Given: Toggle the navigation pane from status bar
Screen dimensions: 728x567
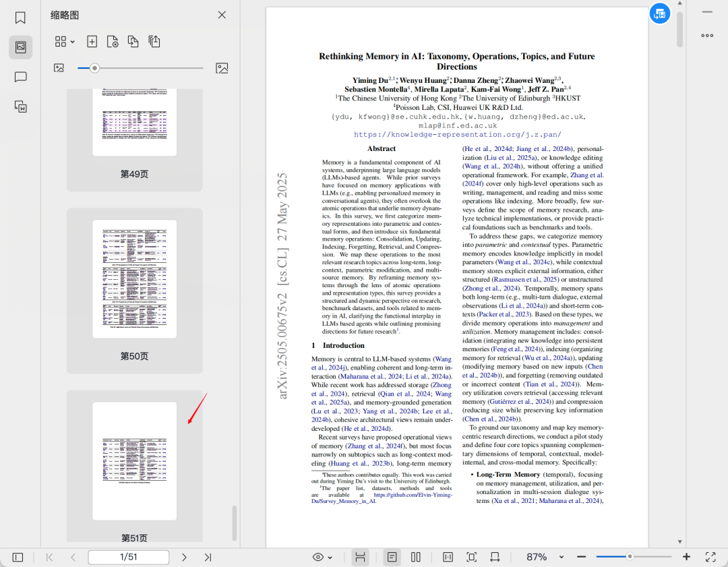Looking at the screenshot, I should coord(18,557).
